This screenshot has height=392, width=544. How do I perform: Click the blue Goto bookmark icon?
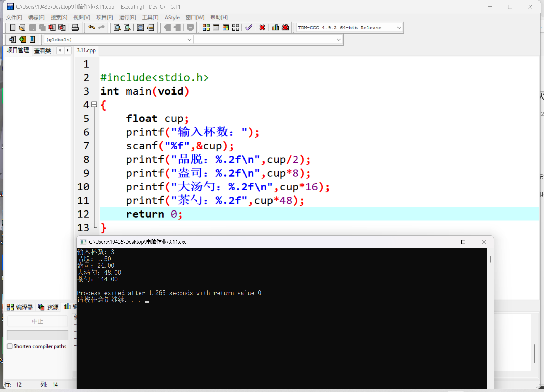32,40
